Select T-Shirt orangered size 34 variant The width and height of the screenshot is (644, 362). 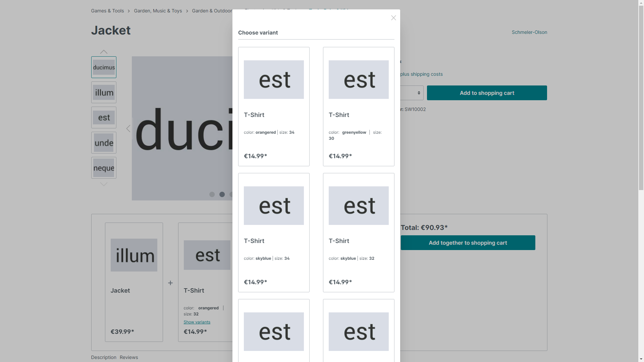274,106
